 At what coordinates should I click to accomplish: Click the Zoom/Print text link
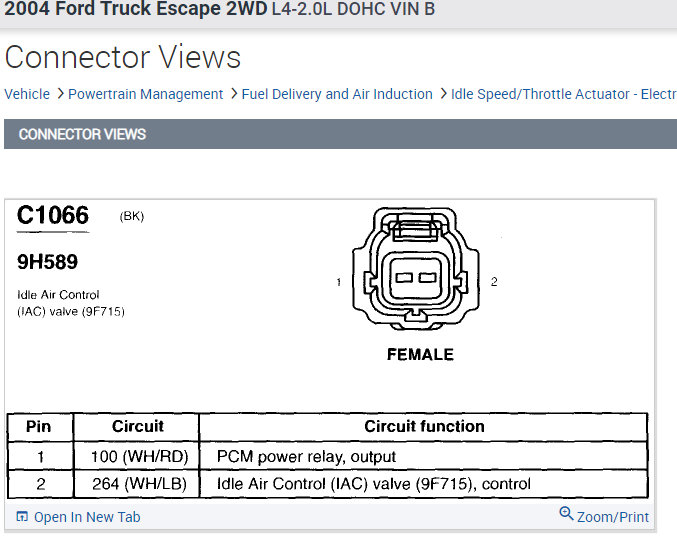pos(613,517)
